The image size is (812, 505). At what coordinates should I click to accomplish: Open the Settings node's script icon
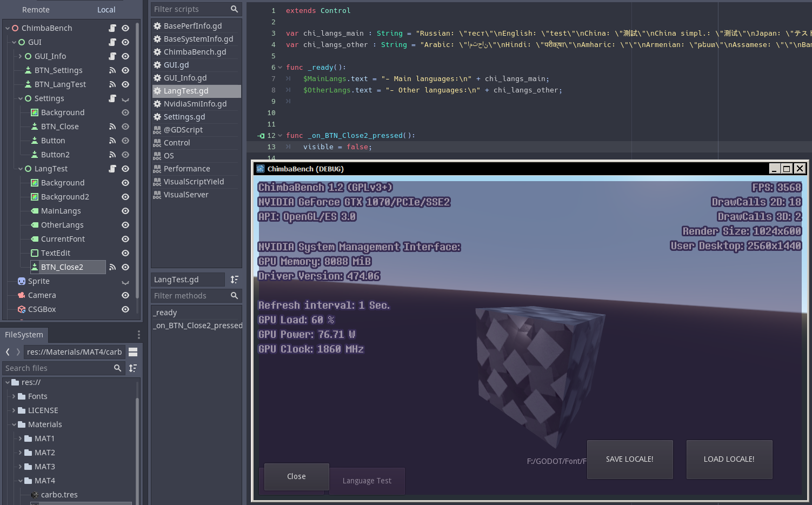(112, 98)
